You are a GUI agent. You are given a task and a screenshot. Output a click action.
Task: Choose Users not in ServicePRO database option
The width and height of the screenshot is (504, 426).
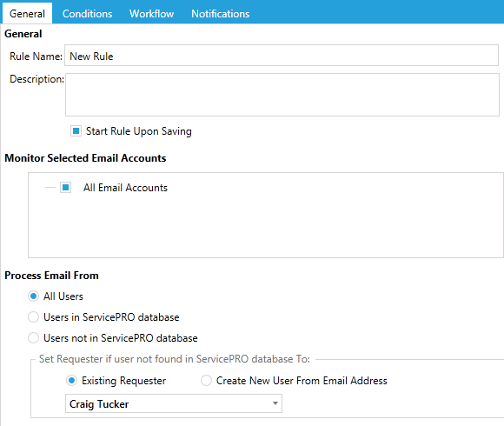tap(33, 338)
